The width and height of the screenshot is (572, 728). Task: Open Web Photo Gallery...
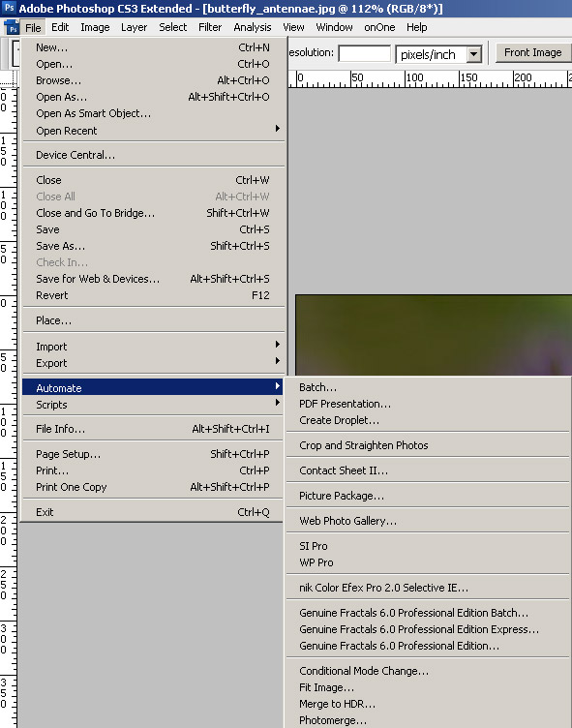428,521
